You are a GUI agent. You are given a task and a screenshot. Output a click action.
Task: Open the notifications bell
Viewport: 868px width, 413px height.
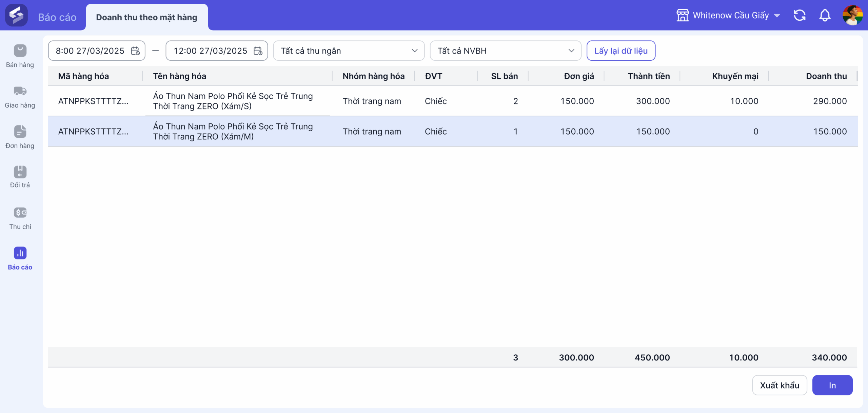825,15
